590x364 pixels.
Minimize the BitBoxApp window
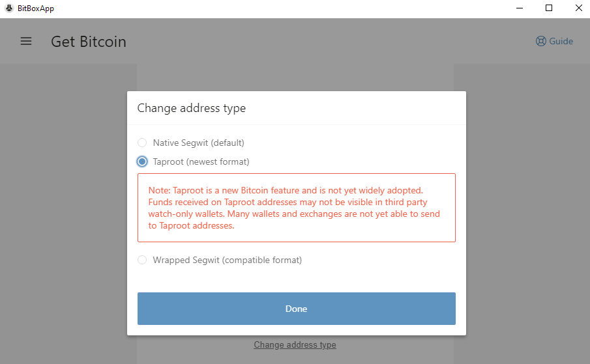pos(520,8)
